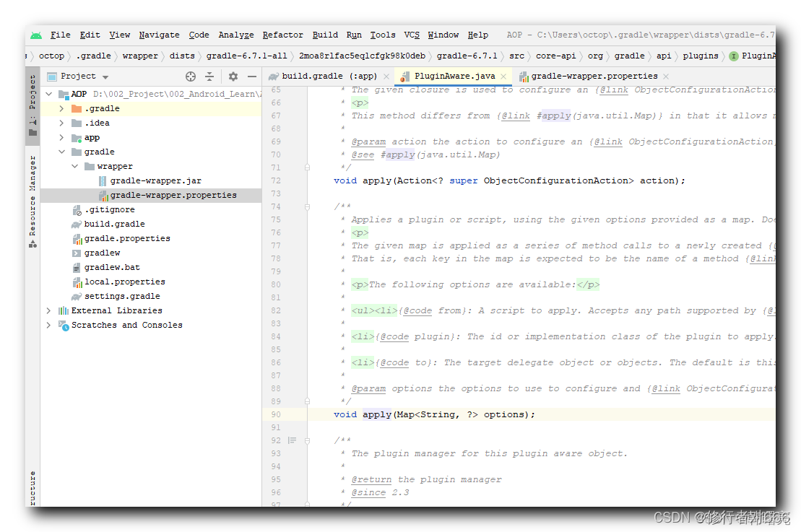Select Opened File with the crosshair icon
This screenshot has width=801, height=532.
pos(190,76)
